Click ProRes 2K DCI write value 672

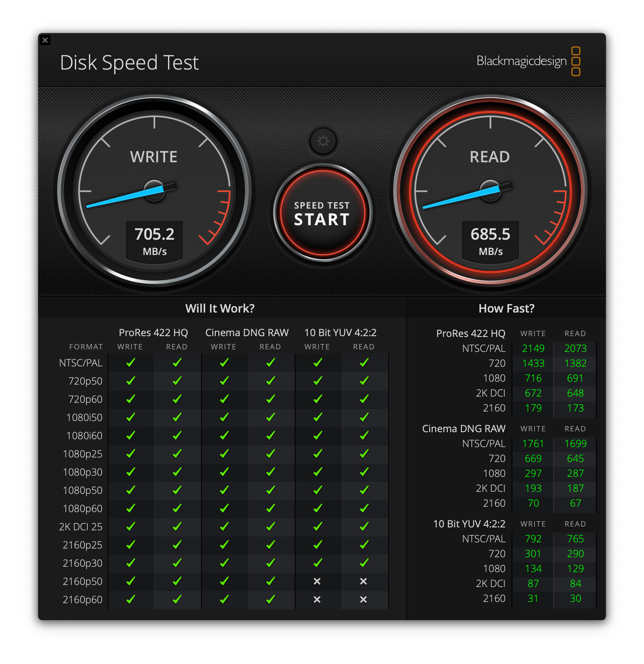click(x=533, y=393)
